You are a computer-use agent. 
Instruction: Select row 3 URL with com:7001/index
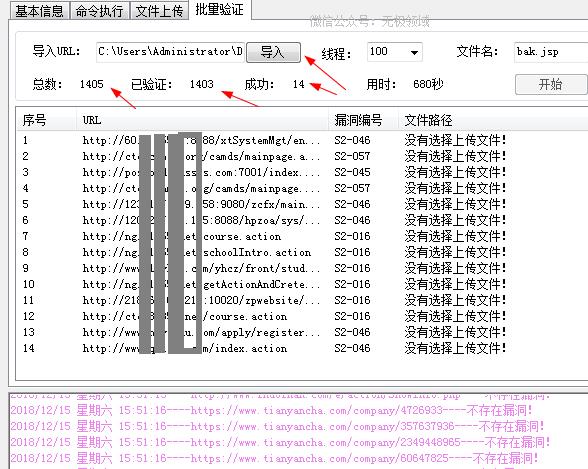tap(201, 172)
